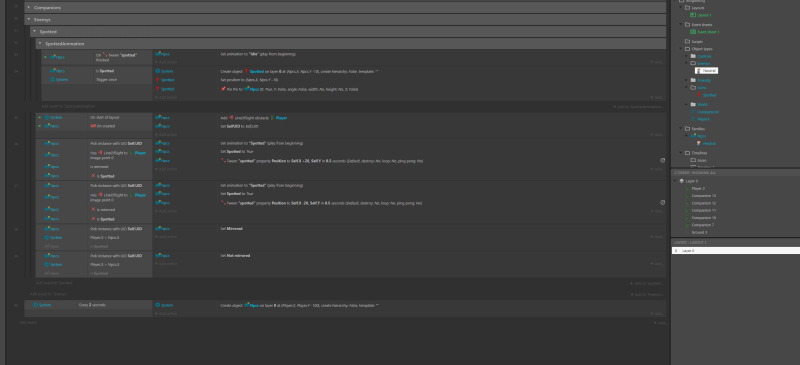This screenshot has height=365, width=800.
Task: Click 'Add action' under final Create object action
Action: (x=166, y=313)
